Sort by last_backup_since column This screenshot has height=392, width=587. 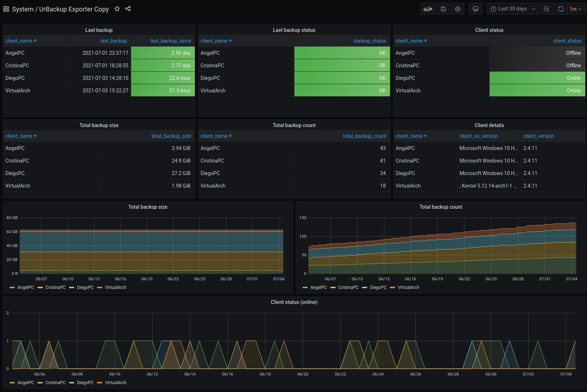(170, 41)
